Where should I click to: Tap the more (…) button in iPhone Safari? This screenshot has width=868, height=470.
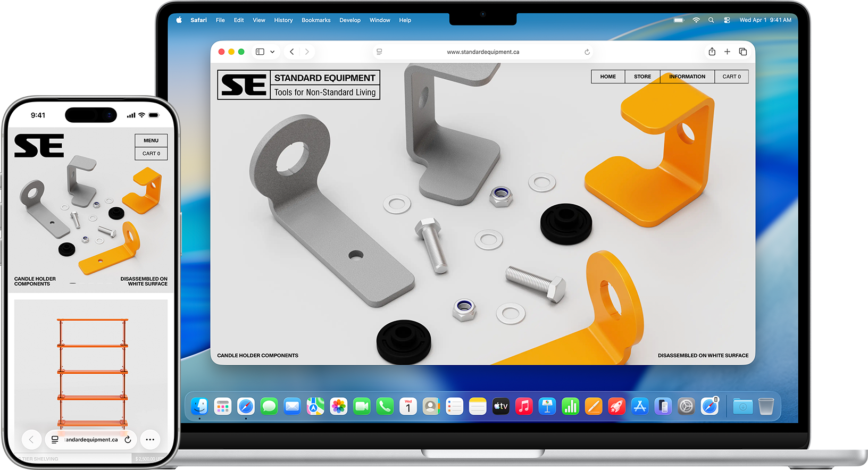150,440
